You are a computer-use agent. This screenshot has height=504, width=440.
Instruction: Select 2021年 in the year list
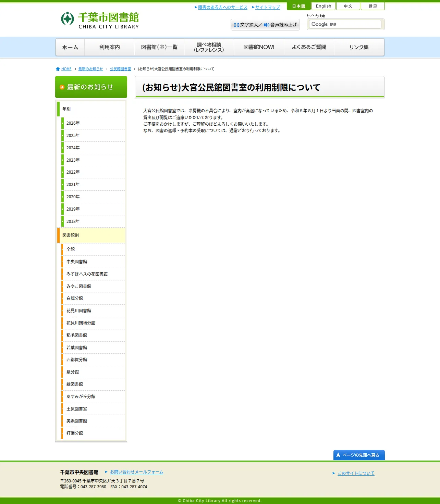pos(93,185)
